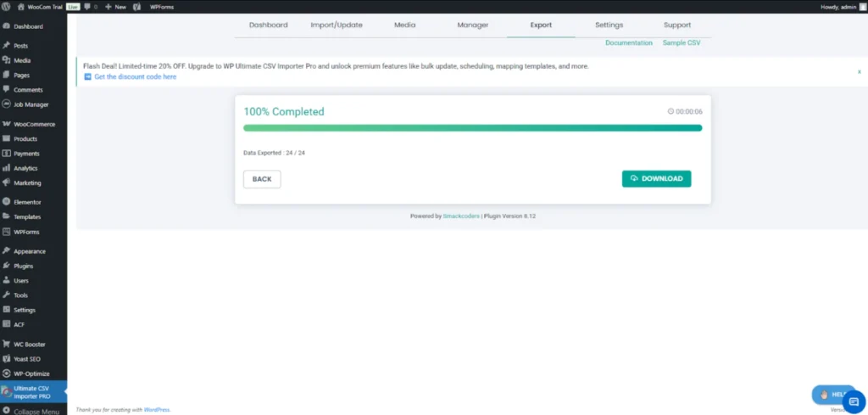868x415 pixels.
Task: Open Posts pin icon in sidebar
Action: pyautogui.click(x=7, y=46)
